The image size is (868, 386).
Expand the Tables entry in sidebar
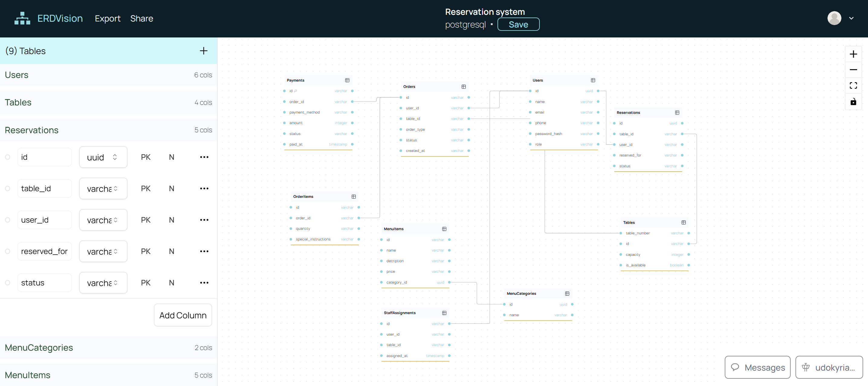108,102
